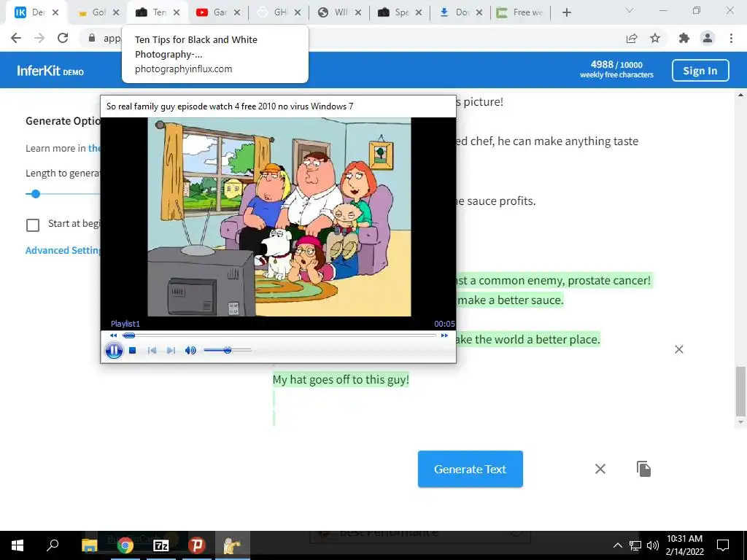Open the red P app on taskbar
Image resolution: width=747 pixels, height=560 pixels.
(x=196, y=545)
